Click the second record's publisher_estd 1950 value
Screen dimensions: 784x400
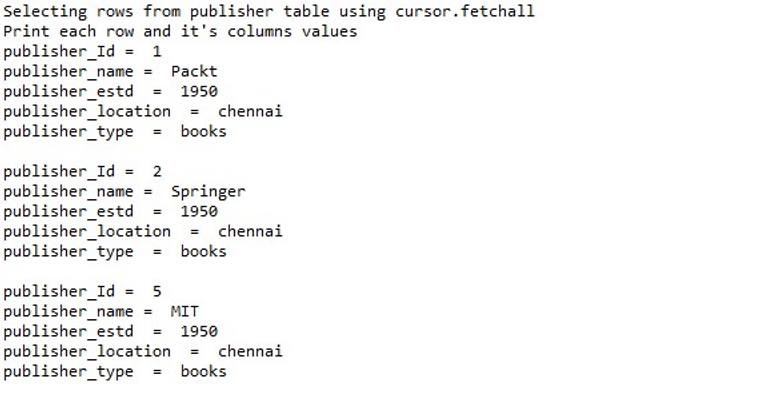[199, 211]
